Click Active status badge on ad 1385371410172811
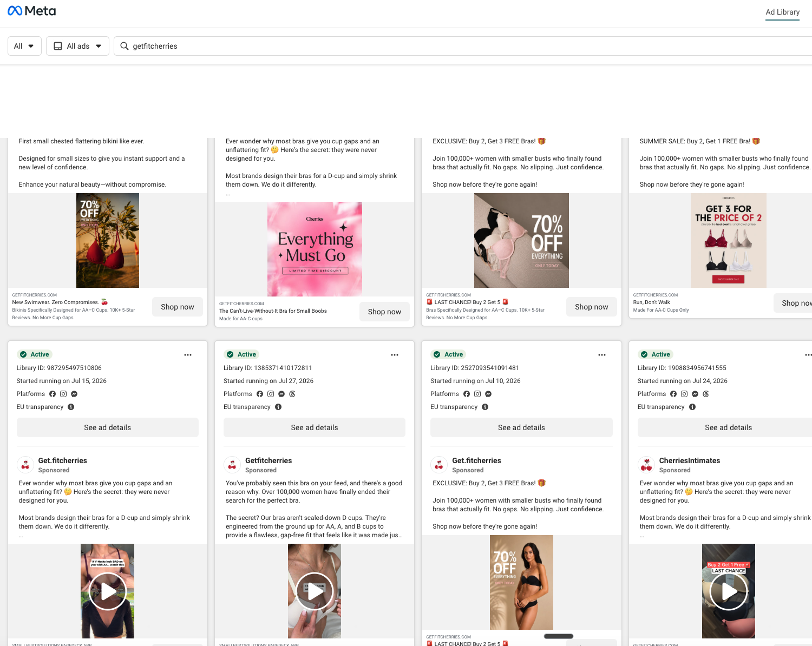This screenshot has width=812, height=646. pos(241,354)
